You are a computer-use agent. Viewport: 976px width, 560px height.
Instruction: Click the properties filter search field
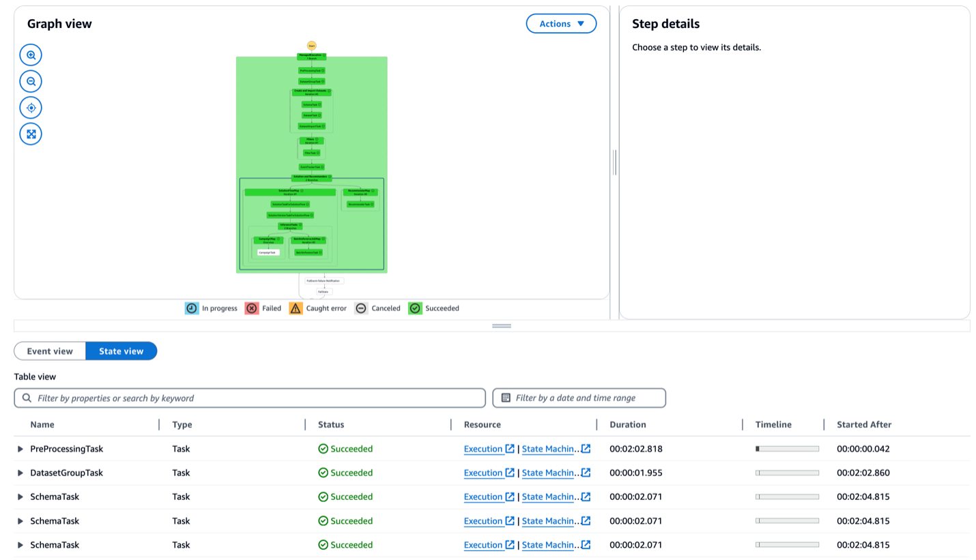point(250,398)
